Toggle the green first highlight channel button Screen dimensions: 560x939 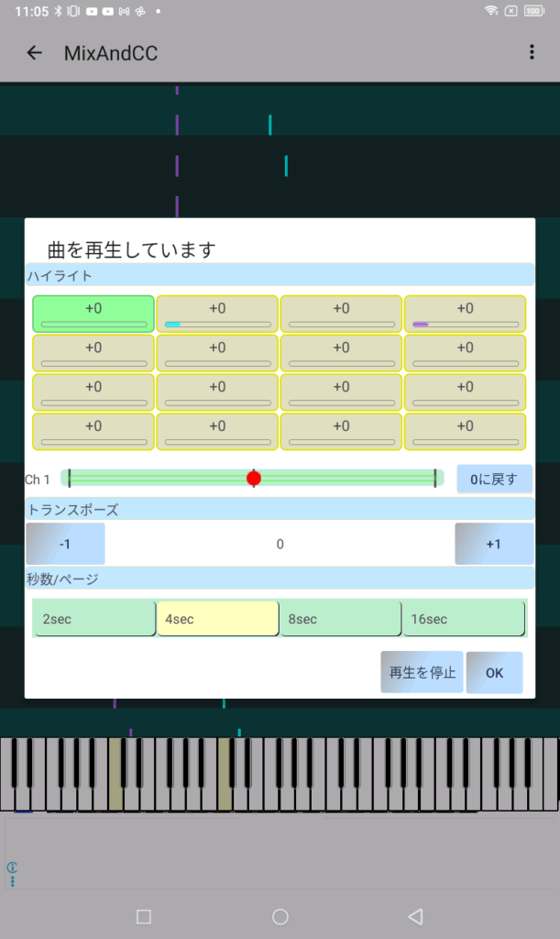[93, 314]
